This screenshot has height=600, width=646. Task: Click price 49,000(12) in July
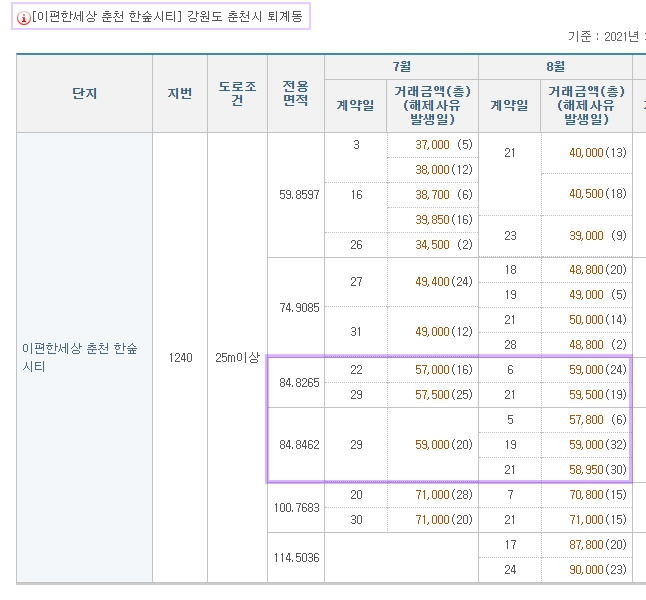(x=444, y=332)
